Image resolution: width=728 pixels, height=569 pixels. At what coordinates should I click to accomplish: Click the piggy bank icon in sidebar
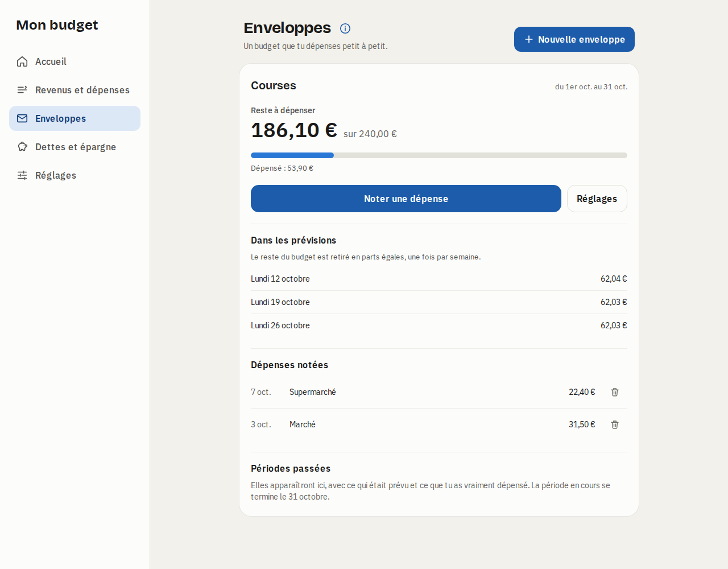[x=22, y=147]
